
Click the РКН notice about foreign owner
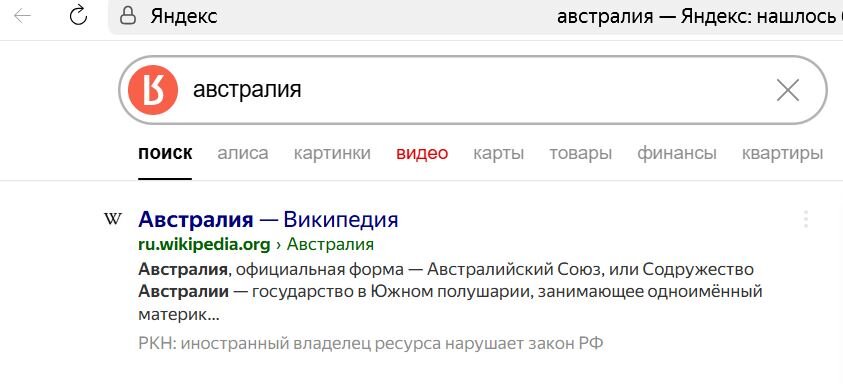[x=370, y=343]
